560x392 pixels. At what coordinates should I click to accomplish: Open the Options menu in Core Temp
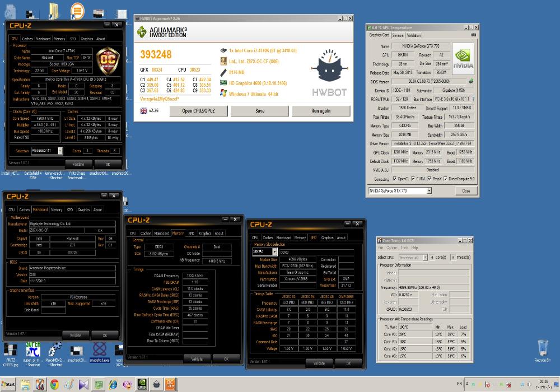(x=391, y=248)
